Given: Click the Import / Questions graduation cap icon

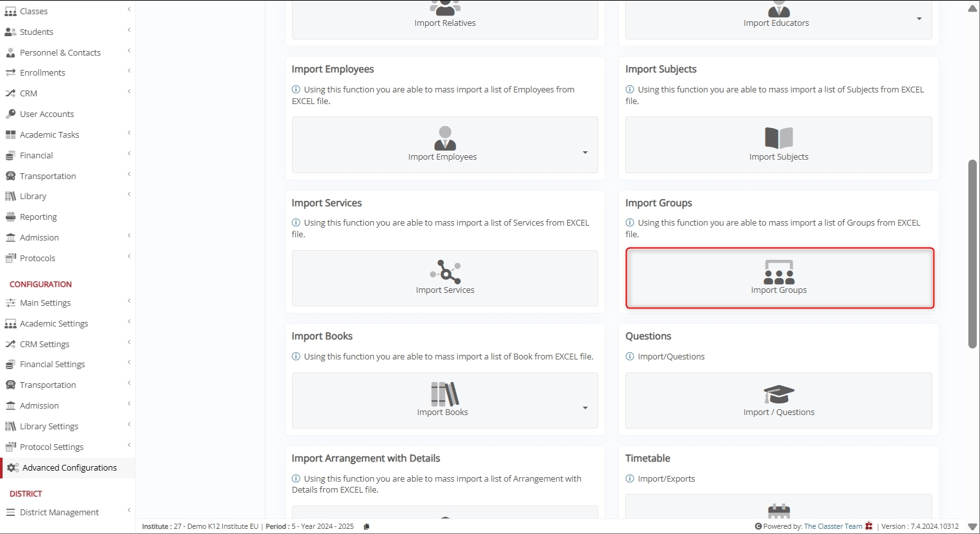Looking at the screenshot, I should click(778, 394).
